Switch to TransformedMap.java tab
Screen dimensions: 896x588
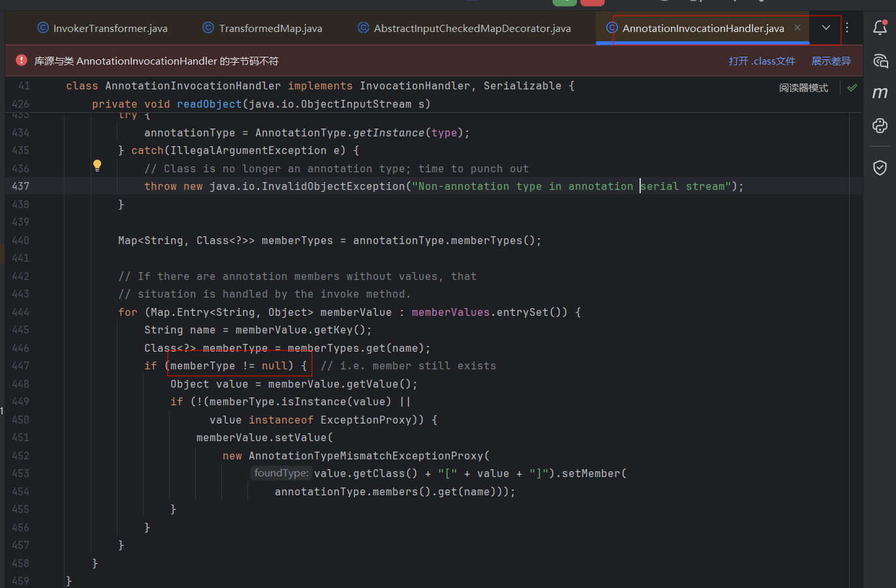pyautogui.click(x=262, y=28)
